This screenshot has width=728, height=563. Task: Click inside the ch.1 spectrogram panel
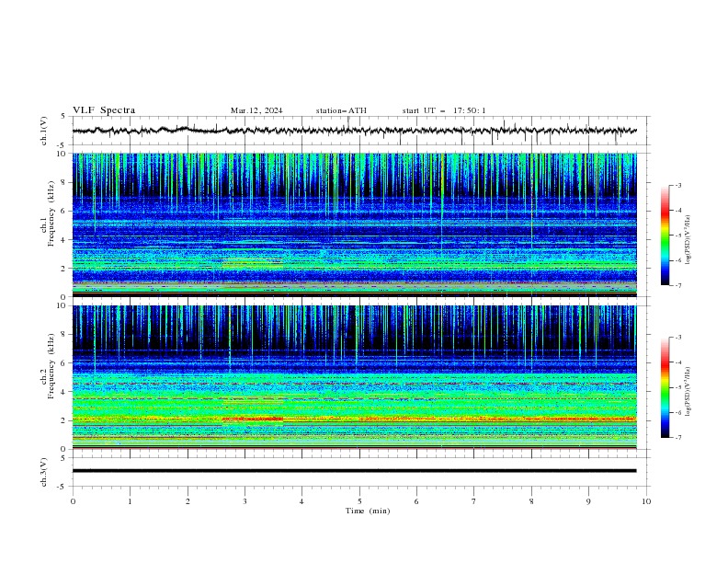pyautogui.click(x=354, y=224)
